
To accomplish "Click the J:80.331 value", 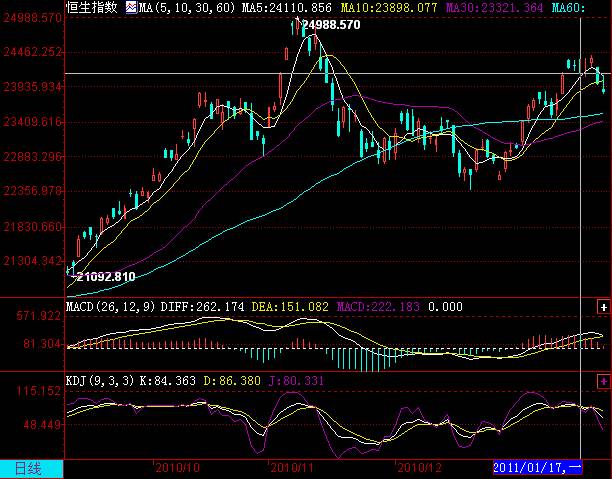I will 296,381.
